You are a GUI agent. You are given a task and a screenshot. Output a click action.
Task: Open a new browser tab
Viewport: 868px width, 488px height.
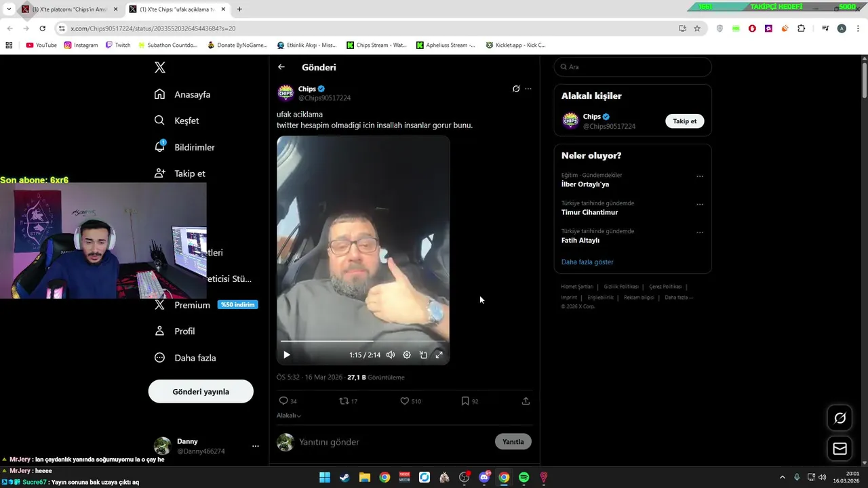pos(239,9)
